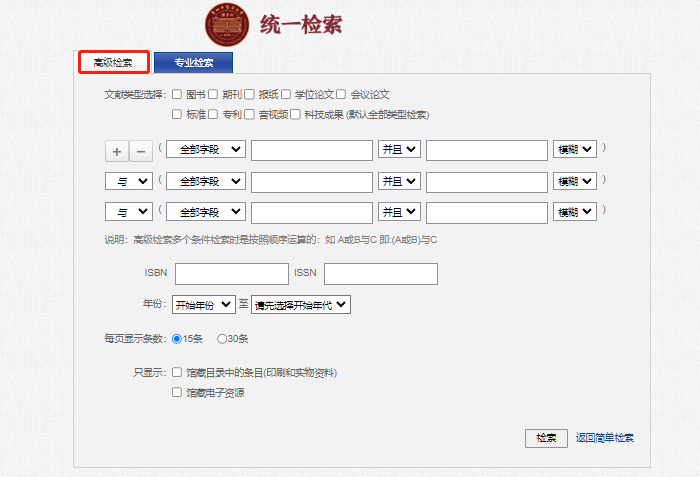This screenshot has width=700, height=477.
Task: Click the university logo emblem
Action: [228, 25]
